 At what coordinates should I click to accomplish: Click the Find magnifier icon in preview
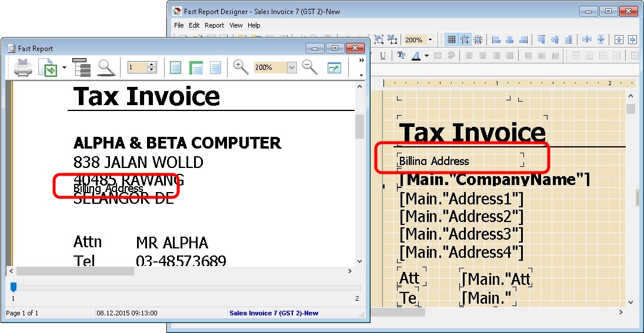pyautogui.click(x=106, y=68)
